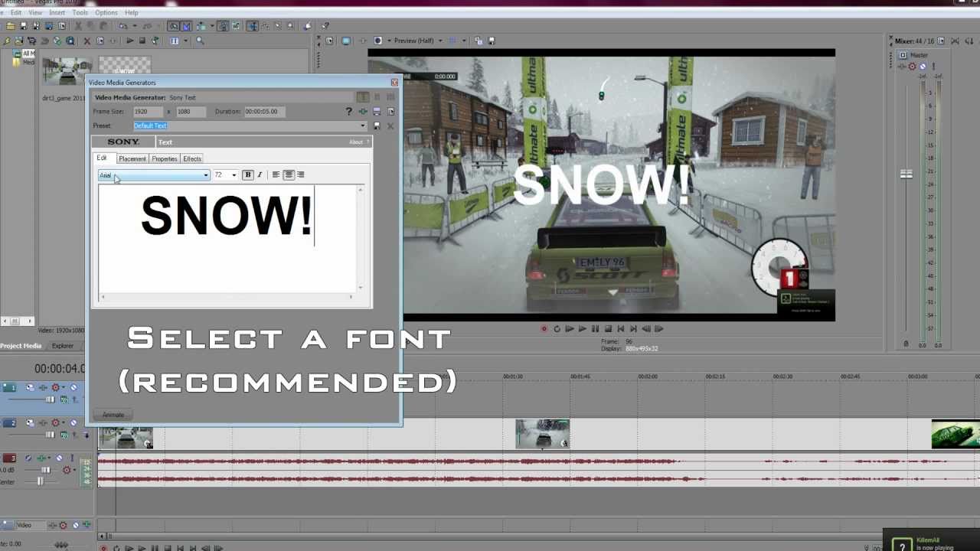The height and width of the screenshot is (551, 980).
Task: Click the magnifier search icon in media toolbar
Action: coord(200,41)
